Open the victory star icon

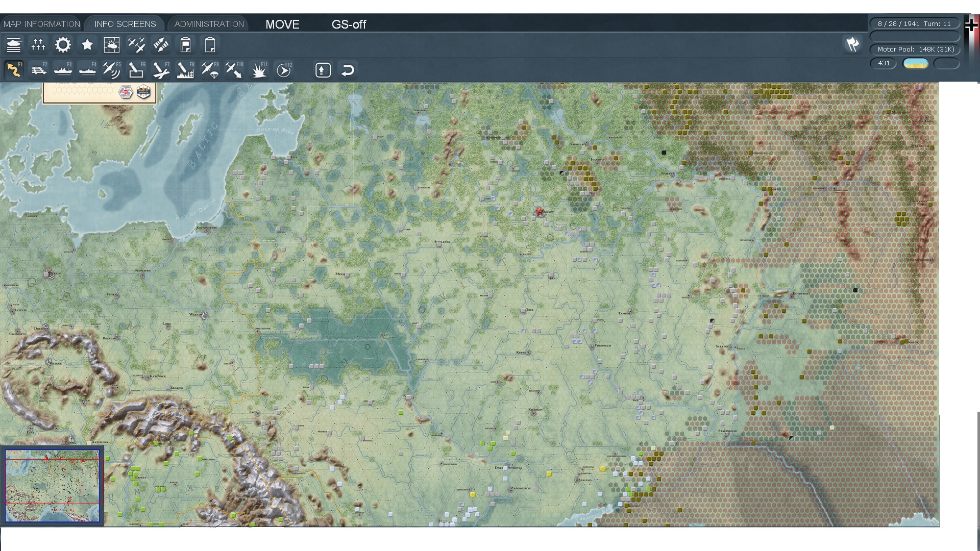coord(87,45)
